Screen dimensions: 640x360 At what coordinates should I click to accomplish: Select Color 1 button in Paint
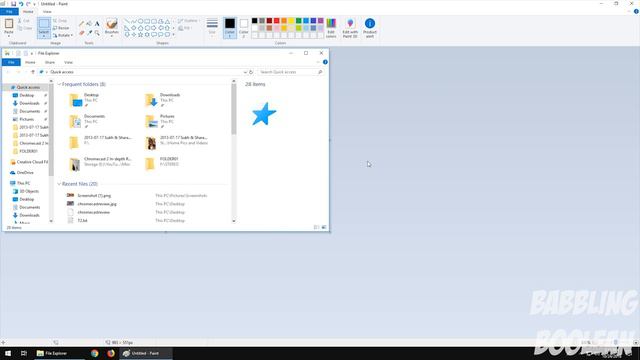coord(230,28)
